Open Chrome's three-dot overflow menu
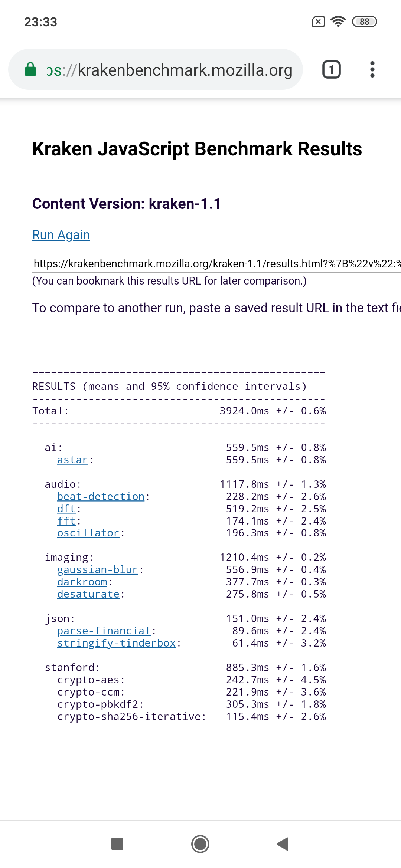Screen dimensions: 401x868 pyautogui.click(x=372, y=70)
